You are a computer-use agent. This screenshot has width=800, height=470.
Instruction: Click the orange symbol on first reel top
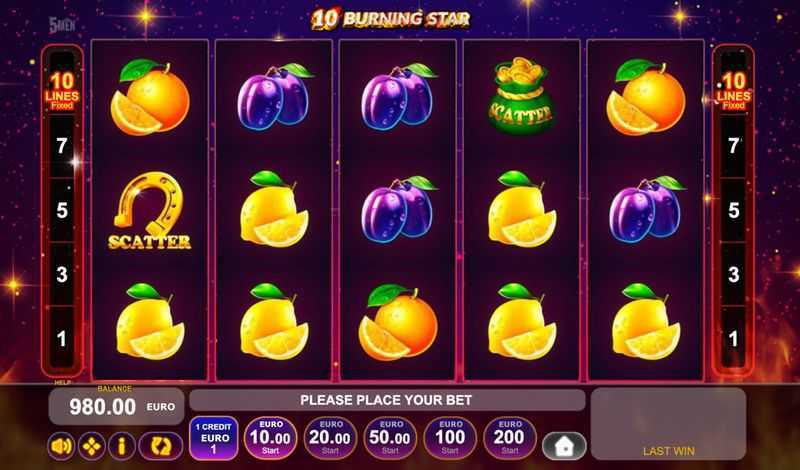point(149,97)
